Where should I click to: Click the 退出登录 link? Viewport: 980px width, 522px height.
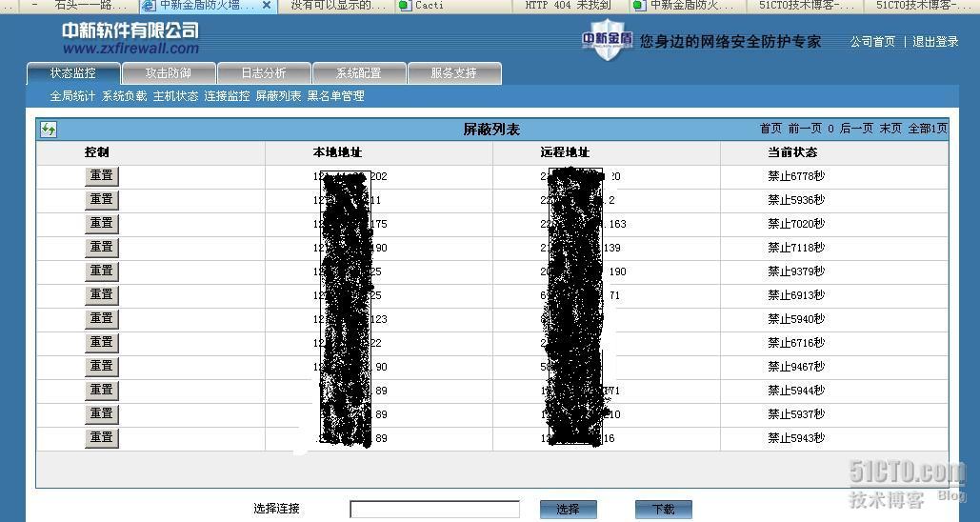click(x=935, y=42)
